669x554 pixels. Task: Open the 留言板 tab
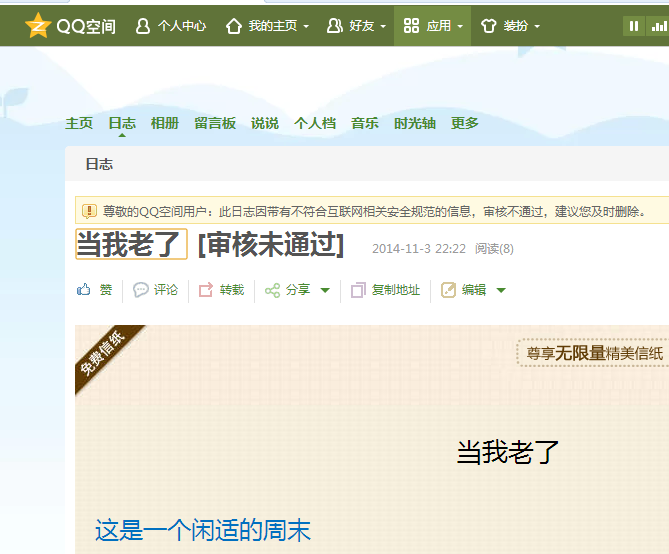(x=215, y=123)
